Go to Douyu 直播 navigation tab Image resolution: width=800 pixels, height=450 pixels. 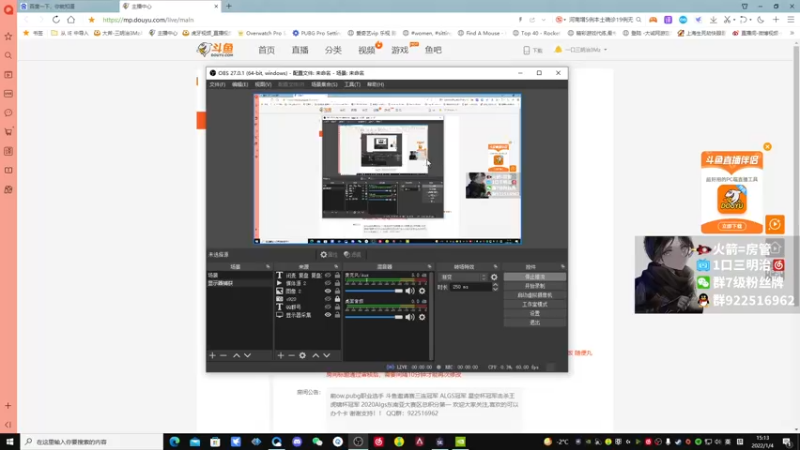300,50
